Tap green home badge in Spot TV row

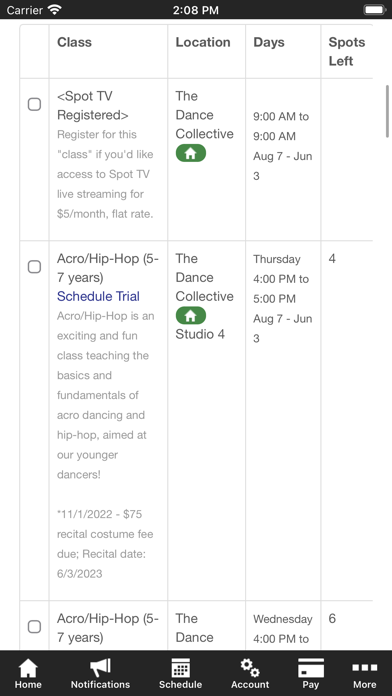(191, 153)
